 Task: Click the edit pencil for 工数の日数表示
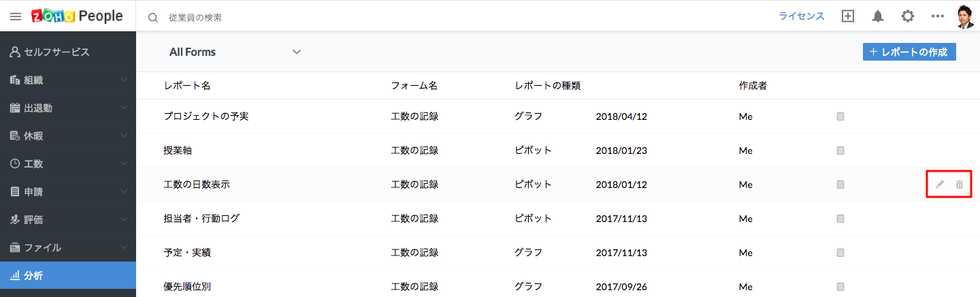(940, 185)
